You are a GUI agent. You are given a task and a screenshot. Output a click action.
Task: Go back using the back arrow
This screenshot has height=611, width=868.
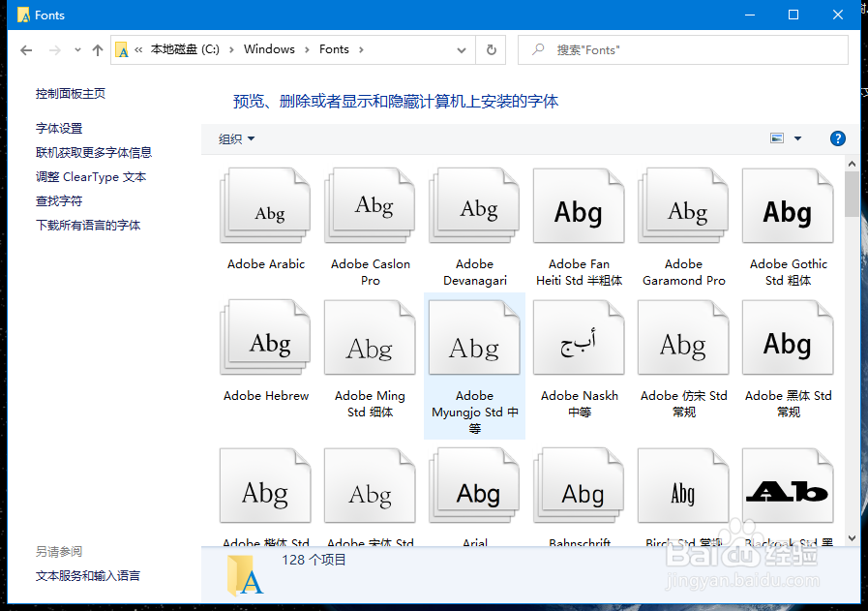pyautogui.click(x=26, y=49)
